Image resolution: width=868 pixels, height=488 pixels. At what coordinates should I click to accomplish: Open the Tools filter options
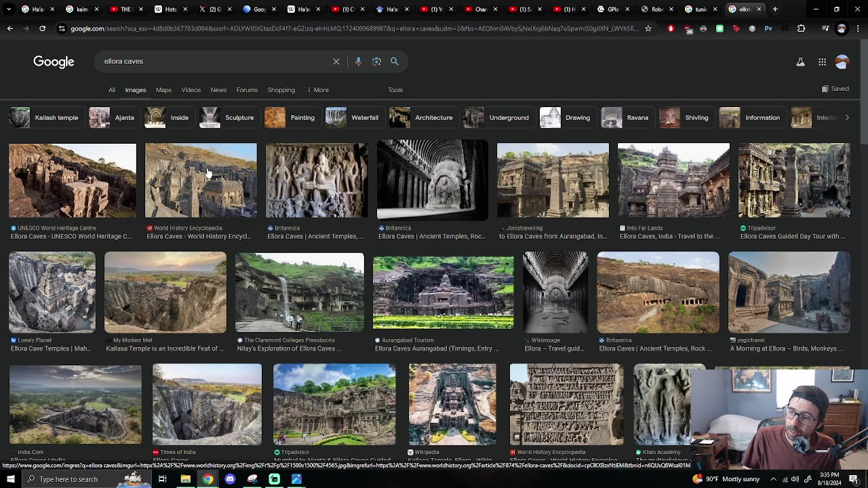(395, 89)
